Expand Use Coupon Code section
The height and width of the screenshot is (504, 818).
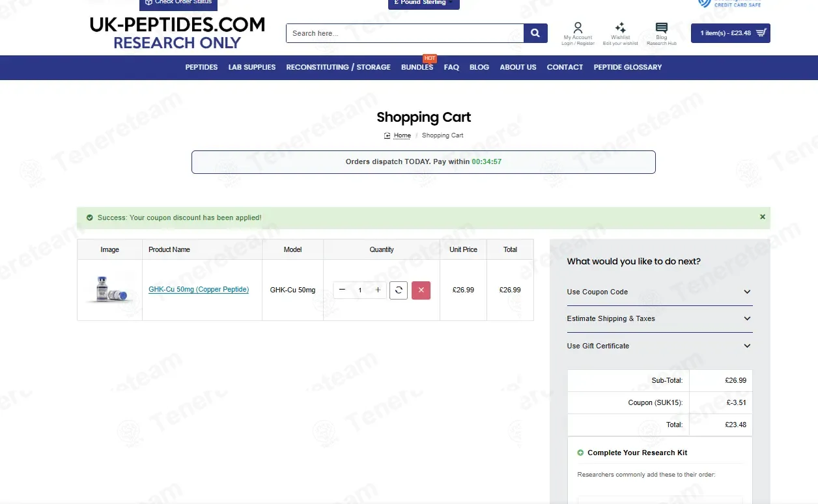(660, 292)
